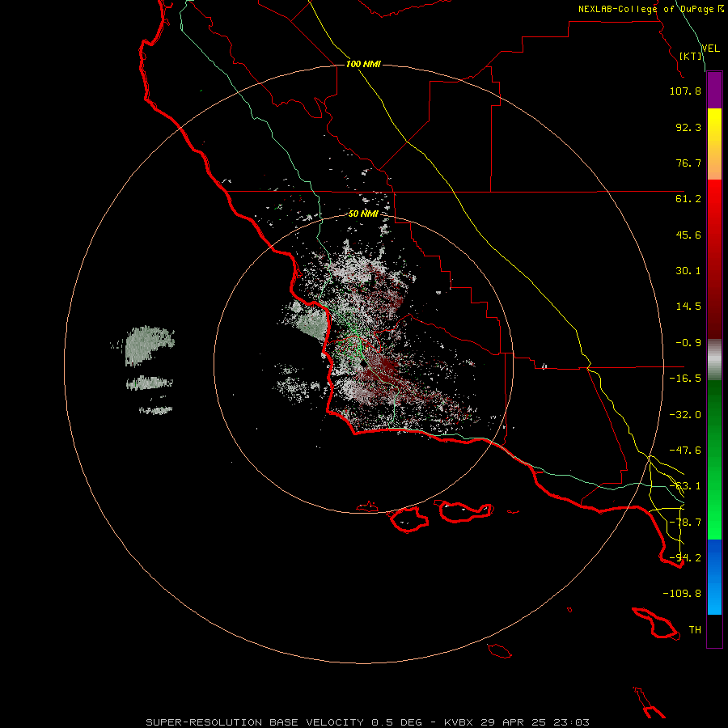Click the 61.2 scale value

(688, 199)
